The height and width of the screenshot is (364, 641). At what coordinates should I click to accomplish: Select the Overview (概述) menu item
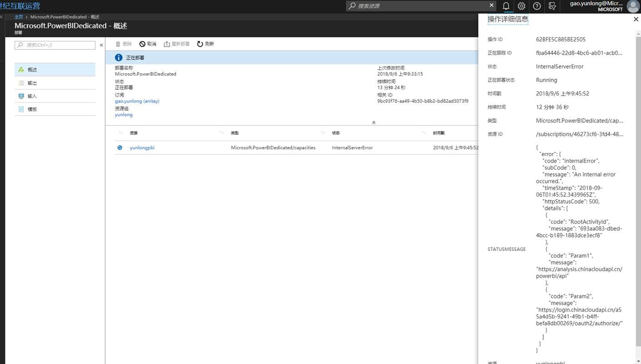click(x=55, y=70)
